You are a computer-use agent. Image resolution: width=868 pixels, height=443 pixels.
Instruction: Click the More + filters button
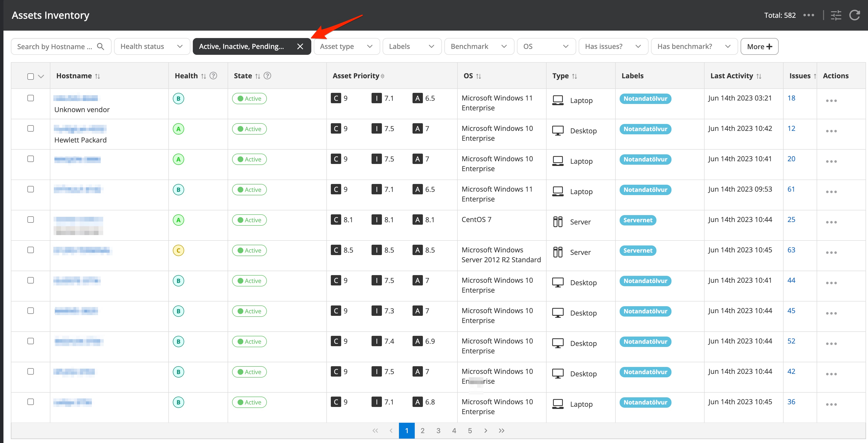[759, 46]
